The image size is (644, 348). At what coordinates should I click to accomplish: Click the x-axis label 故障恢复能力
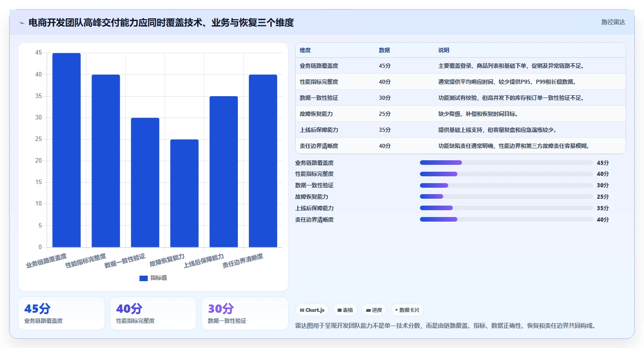pyautogui.click(x=167, y=260)
